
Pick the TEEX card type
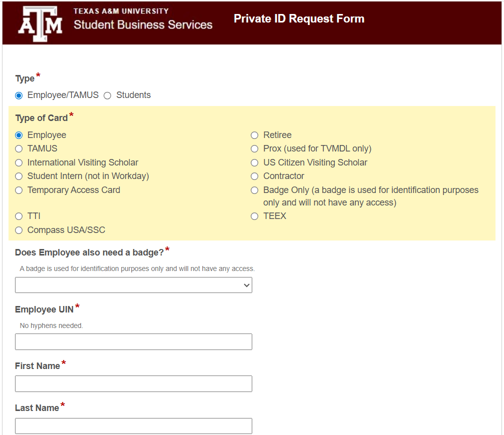254,216
